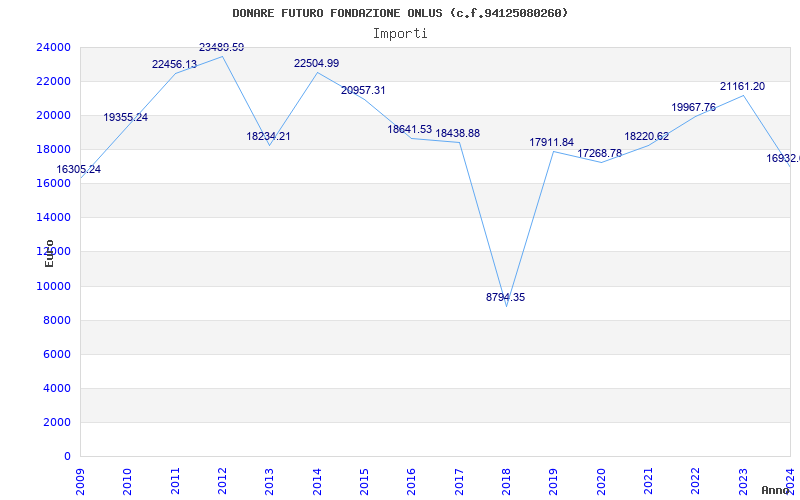This screenshot has height=500, width=800.
Task: Click the 2020 year axis label
Action: click(601, 481)
